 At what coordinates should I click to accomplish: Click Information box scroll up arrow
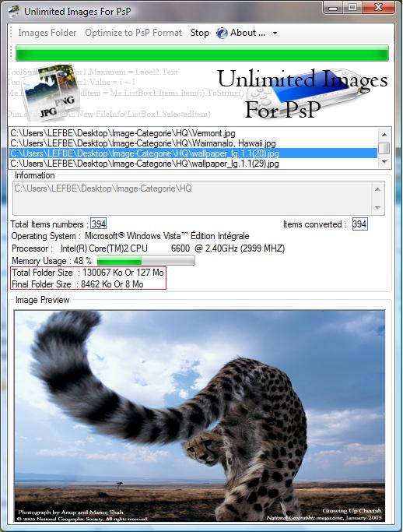tap(377, 189)
